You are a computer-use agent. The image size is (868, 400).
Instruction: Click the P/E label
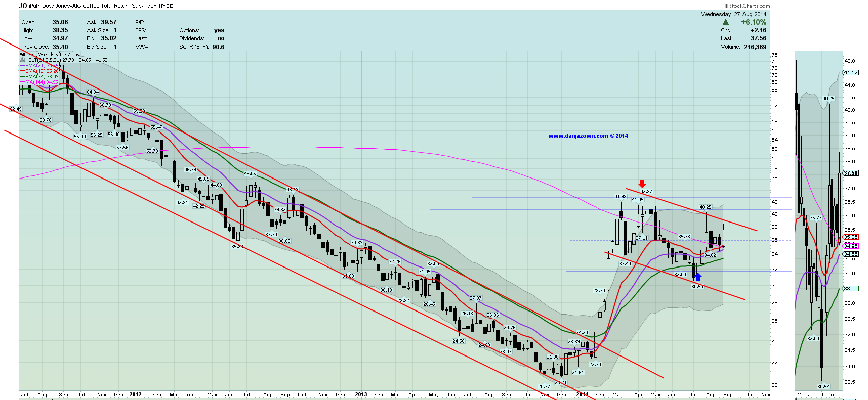pos(140,22)
